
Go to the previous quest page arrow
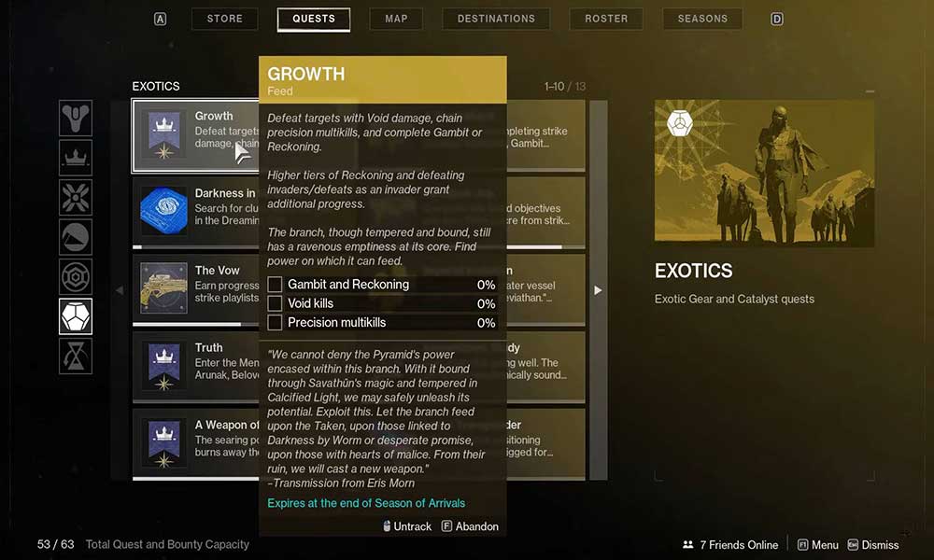point(120,290)
